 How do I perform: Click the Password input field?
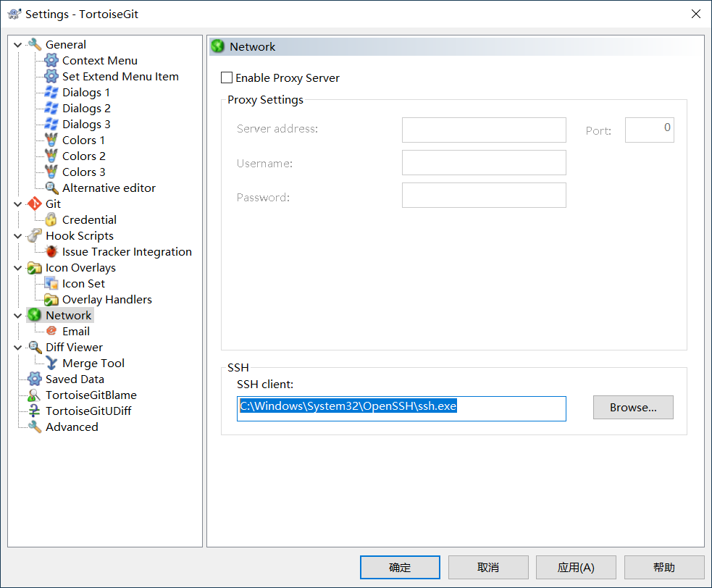pyautogui.click(x=484, y=196)
